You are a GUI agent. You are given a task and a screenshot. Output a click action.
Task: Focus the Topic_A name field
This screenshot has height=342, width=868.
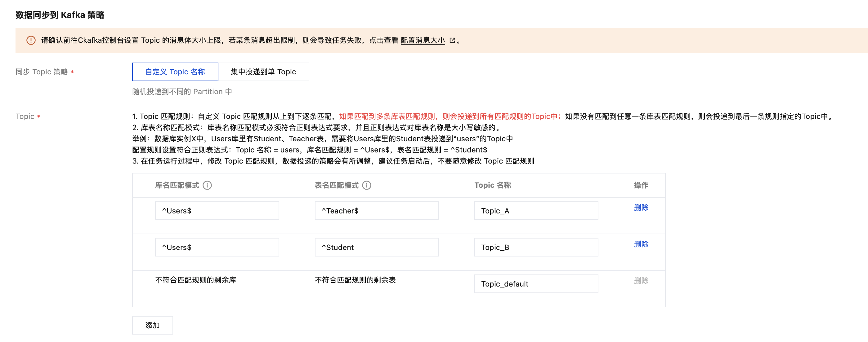(x=536, y=211)
